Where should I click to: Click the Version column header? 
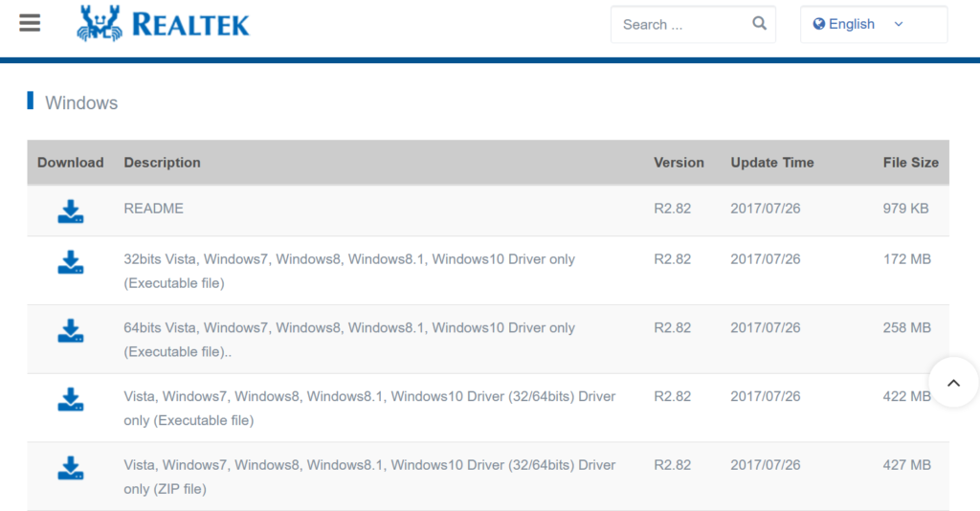point(679,163)
